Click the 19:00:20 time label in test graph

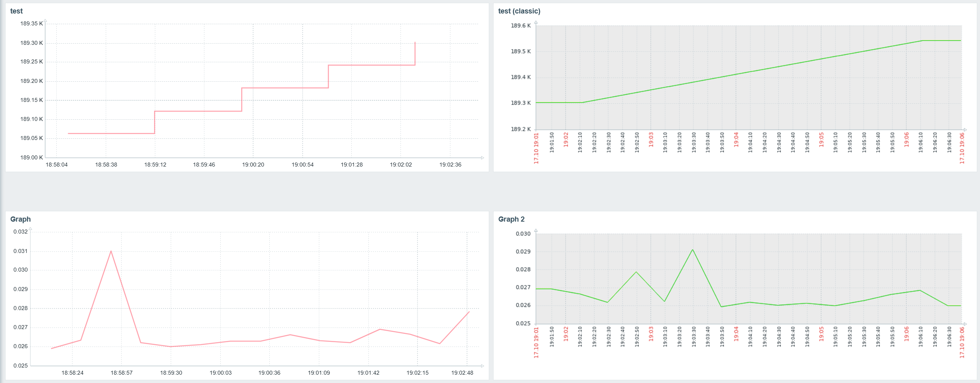(x=253, y=165)
